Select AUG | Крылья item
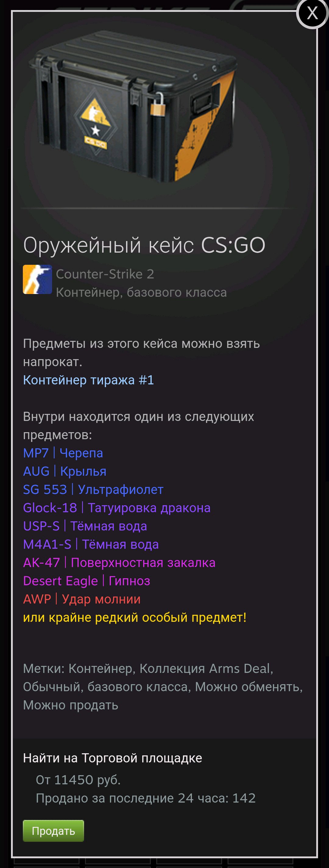 tap(65, 471)
